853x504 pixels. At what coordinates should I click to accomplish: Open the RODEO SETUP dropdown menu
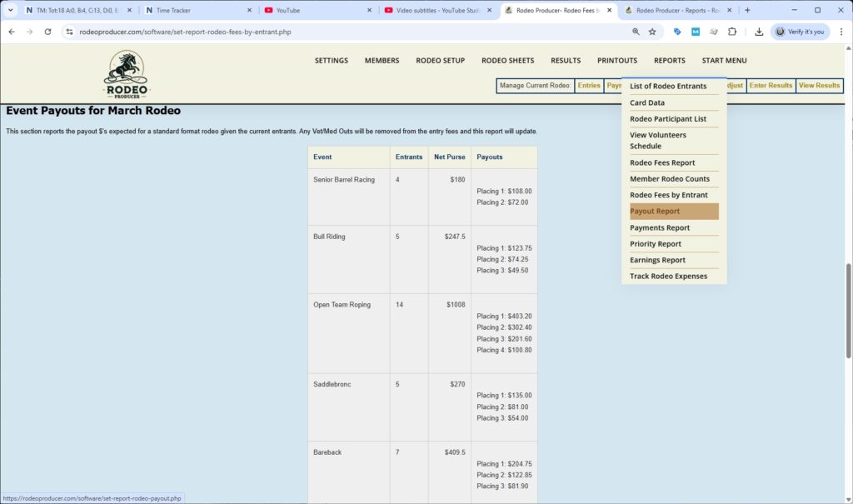coord(439,60)
